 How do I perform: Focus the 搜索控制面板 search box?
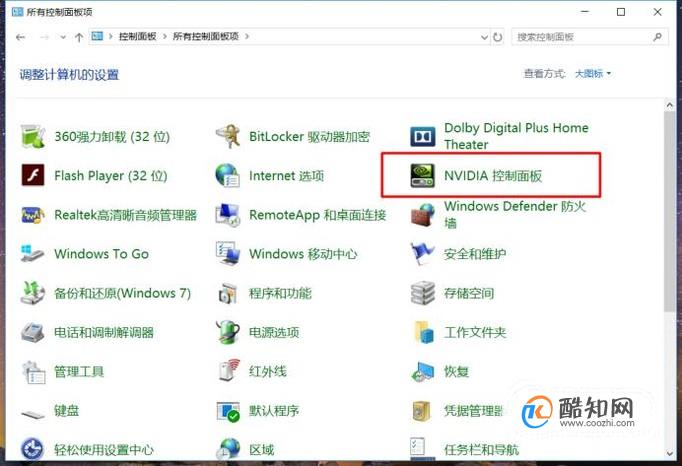click(x=589, y=37)
